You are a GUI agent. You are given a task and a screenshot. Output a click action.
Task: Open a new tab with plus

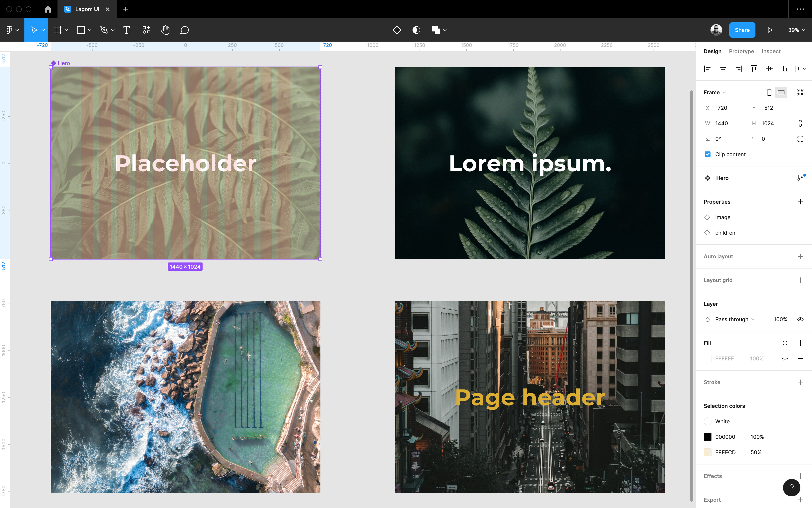coord(125,9)
